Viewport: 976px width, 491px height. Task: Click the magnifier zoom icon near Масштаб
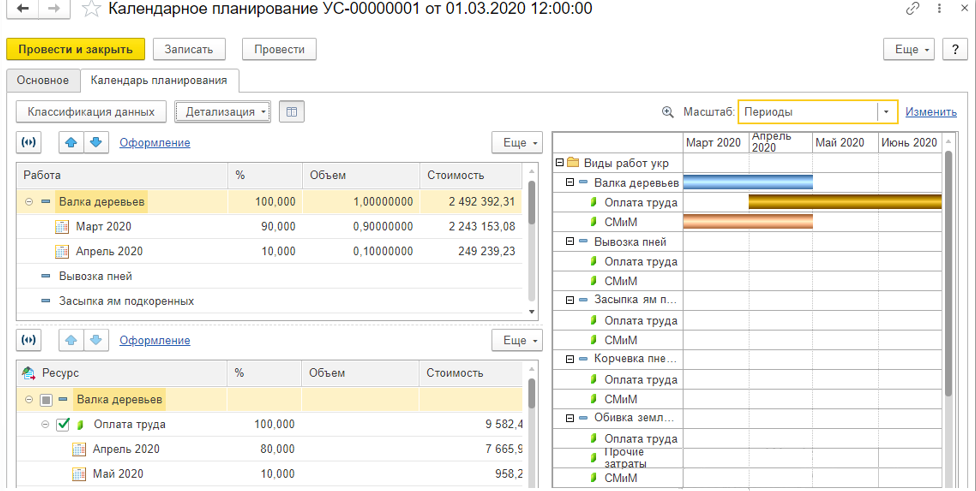668,112
